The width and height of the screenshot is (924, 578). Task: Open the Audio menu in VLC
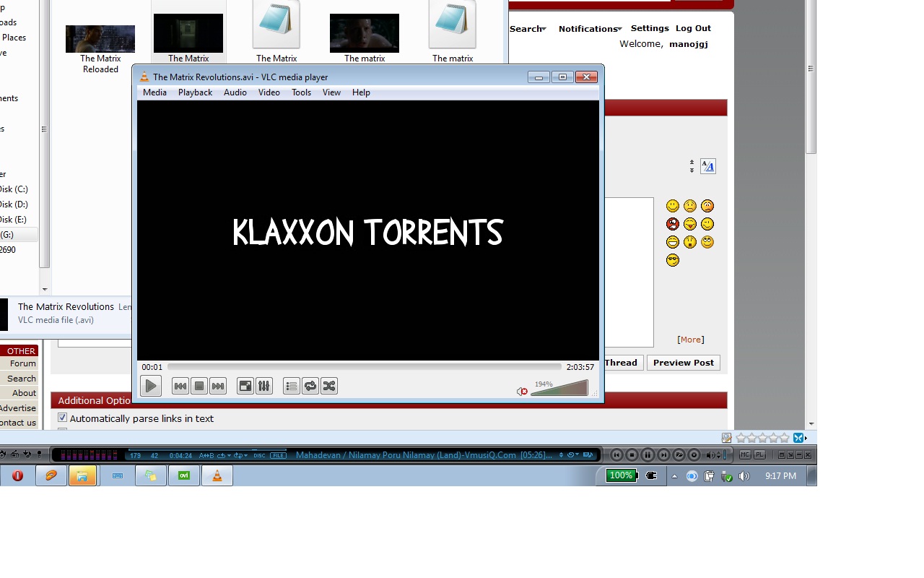click(x=235, y=92)
